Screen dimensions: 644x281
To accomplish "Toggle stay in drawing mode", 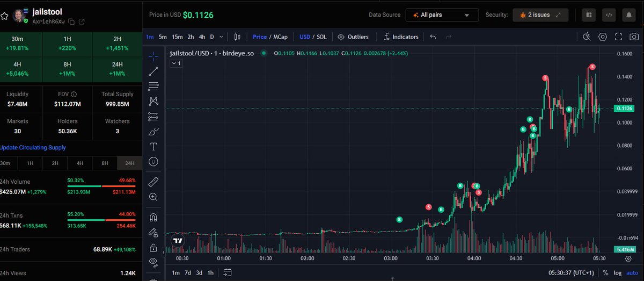I will (x=153, y=233).
